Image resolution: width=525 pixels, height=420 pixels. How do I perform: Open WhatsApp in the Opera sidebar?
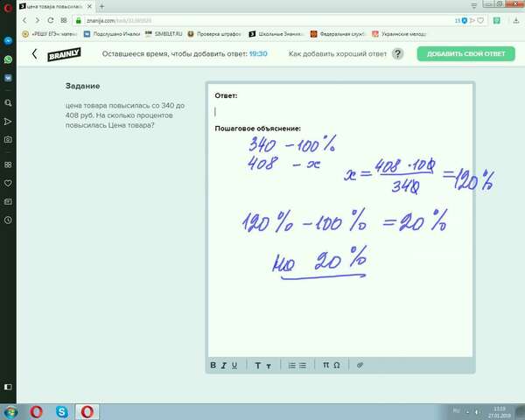8,59
